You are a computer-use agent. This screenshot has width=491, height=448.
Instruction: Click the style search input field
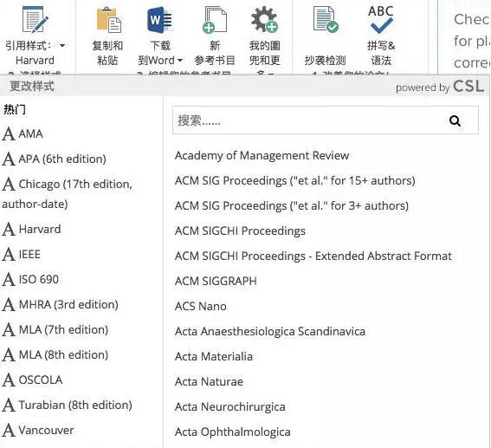click(326, 120)
